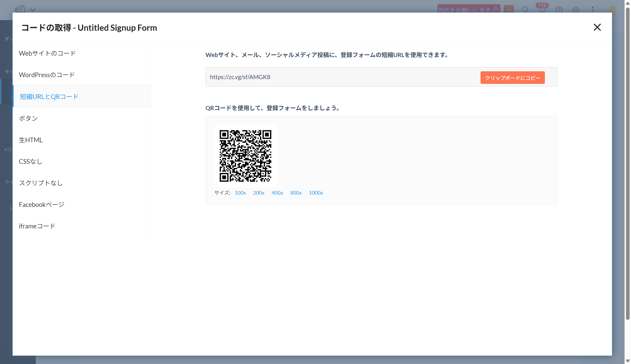Choose 100x QR code size
The width and height of the screenshot is (631, 364).
pyautogui.click(x=240, y=193)
